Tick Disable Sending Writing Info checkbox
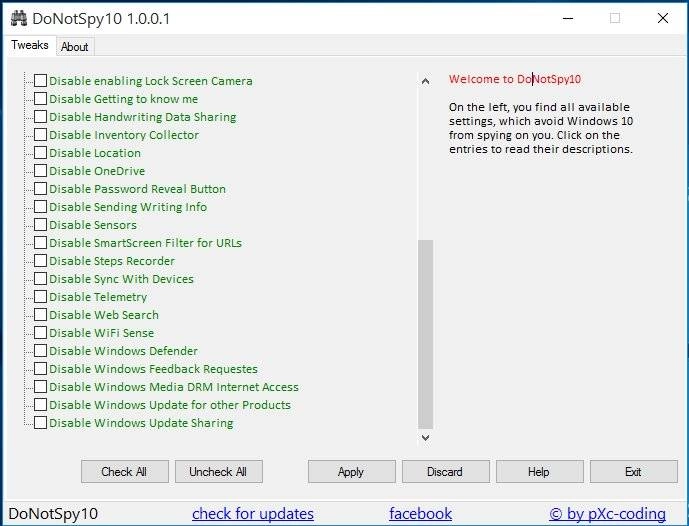The width and height of the screenshot is (689, 526). pos(40,207)
